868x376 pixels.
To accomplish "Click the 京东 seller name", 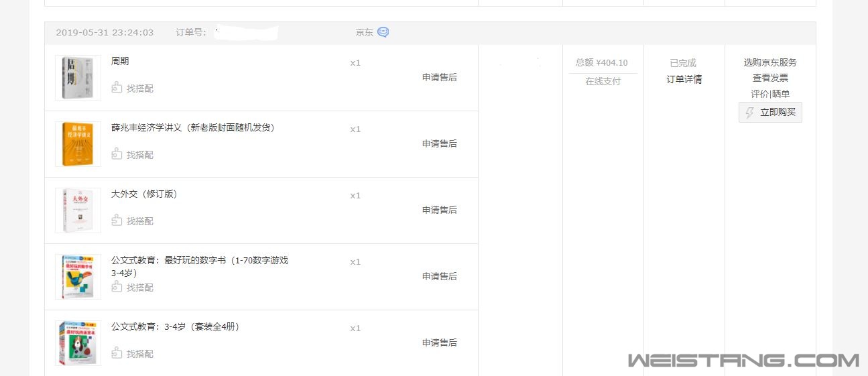I will click(x=364, y=32).
